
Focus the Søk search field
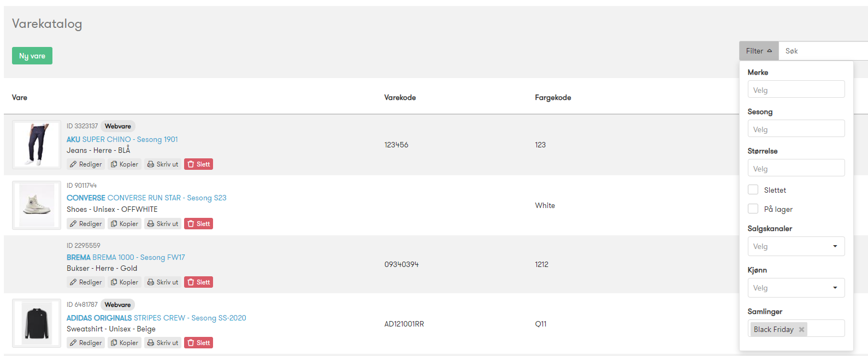[x=823, y=51]
